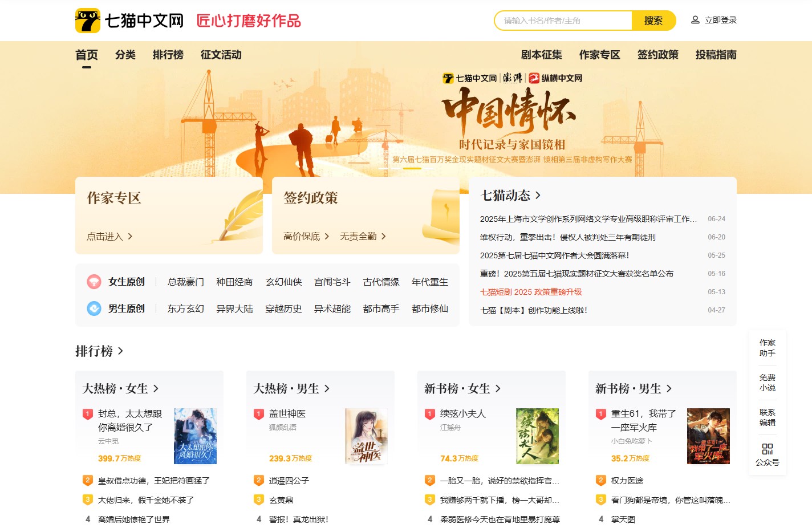Click rank 1 badge beside 盖世神医
Image resolution: width=812 pixels, height=532 pixels.
coord(259,414)
